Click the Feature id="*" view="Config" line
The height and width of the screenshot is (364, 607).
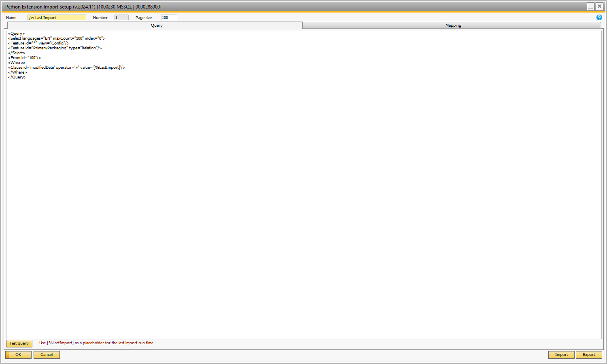[38, 43]
